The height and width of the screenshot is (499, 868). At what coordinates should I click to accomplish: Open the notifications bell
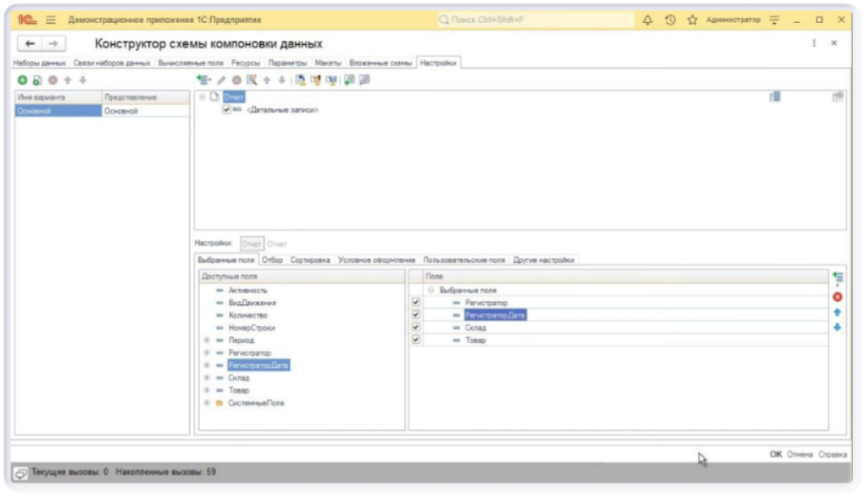click(648, 19)
